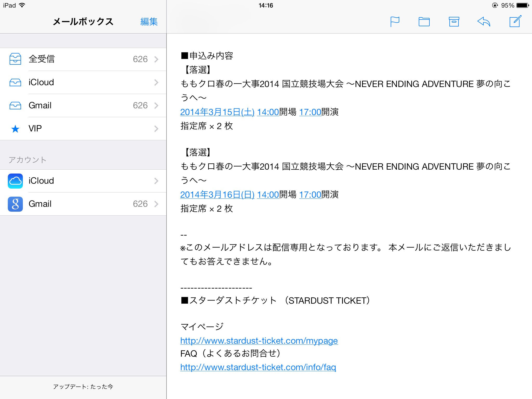Tap the move-to-folder icon
The width and height of the screenshot is (532, 399).
point(424,22)
